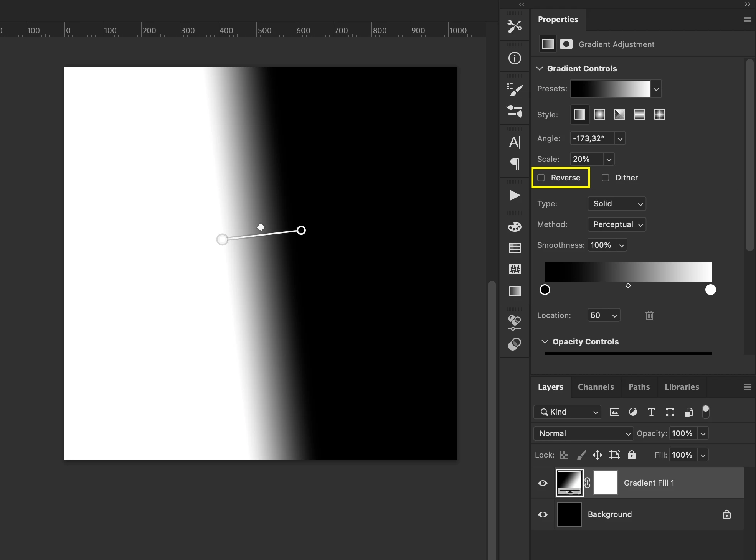Screen dimensions: 756x560
Task: Open the layer blend mode Normal dropdown
Action: (583, 433)
